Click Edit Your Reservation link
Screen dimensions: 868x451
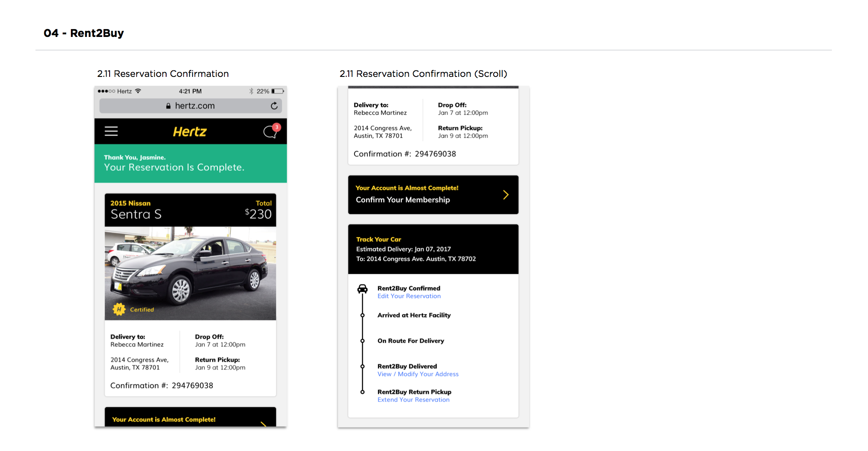click(x=409, y=296)
